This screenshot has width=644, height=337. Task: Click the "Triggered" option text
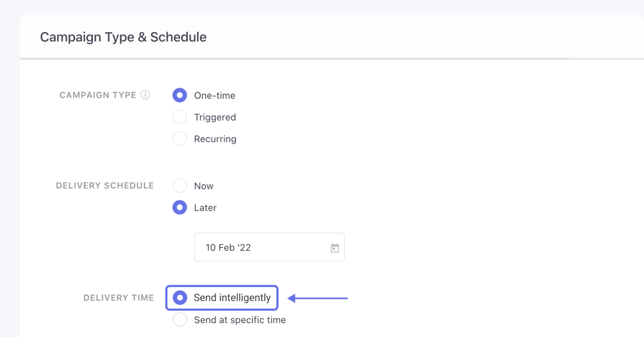tap(215, 117)
